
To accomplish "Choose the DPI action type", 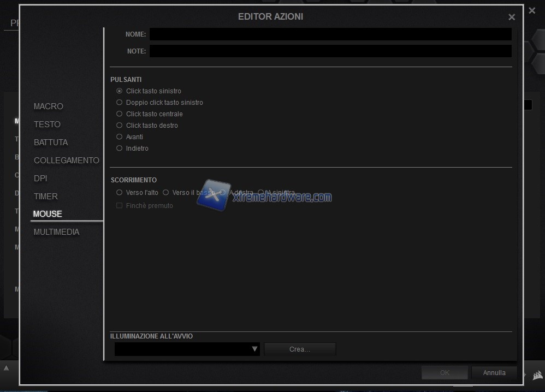I will 40,179.
